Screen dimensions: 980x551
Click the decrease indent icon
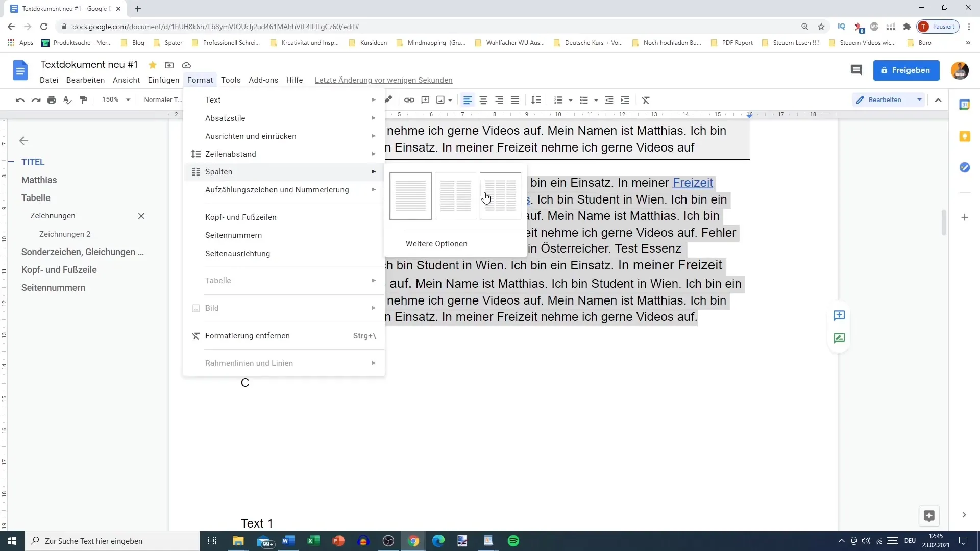[x=610, y=99]
